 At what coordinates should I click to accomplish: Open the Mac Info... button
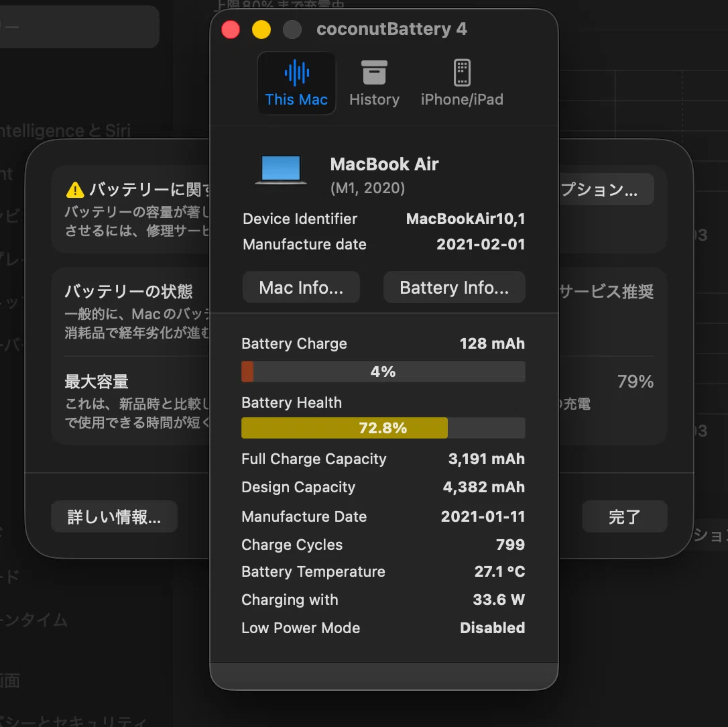(301, 288)
